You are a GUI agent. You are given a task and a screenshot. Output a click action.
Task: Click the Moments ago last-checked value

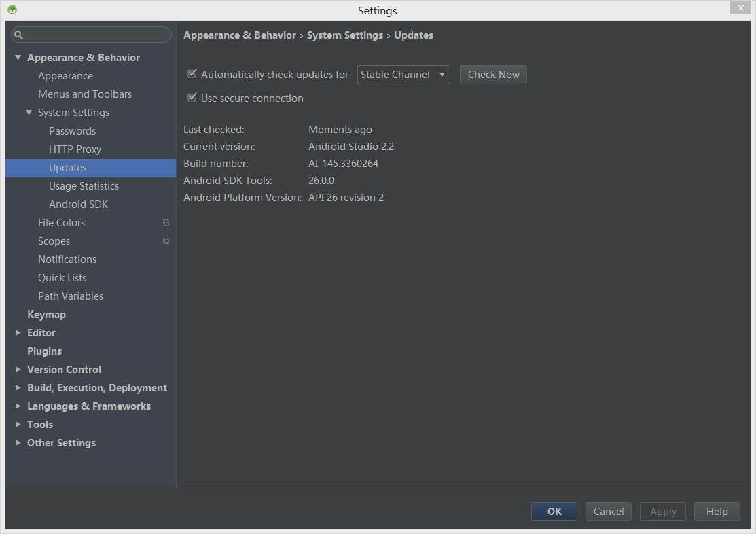pyautogui.click(x=340, y=130)
